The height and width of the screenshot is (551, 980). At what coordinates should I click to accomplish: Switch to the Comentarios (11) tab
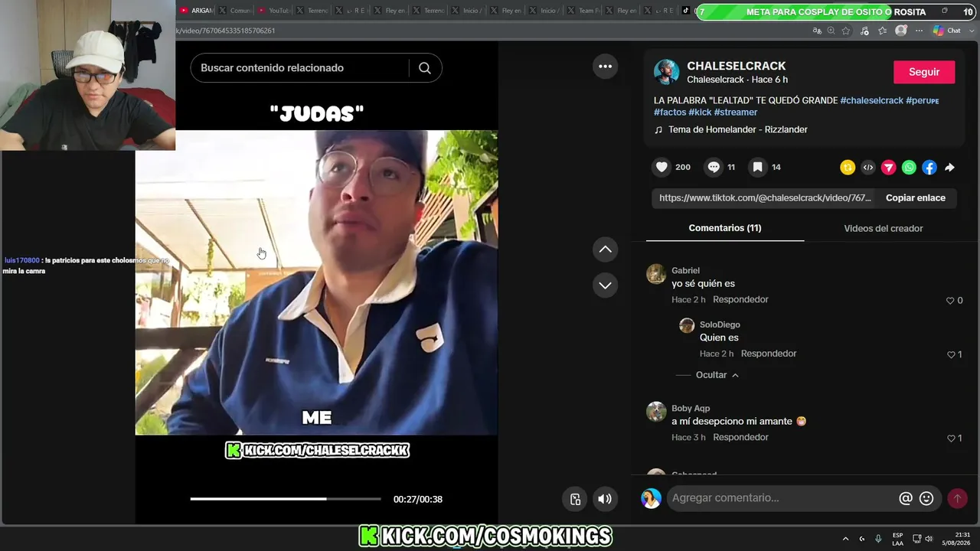(x=725, y=228)
